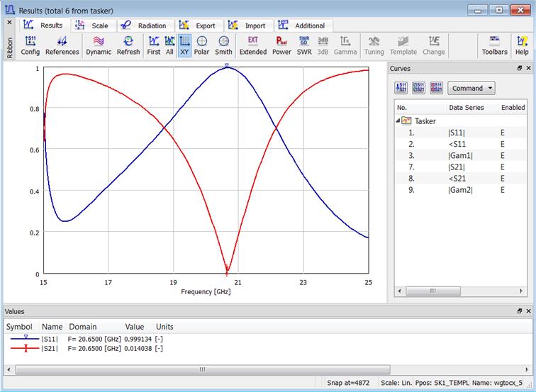Screen dimensions: 536x392
Task: Click the Change tool
Action: click(434, 46)
